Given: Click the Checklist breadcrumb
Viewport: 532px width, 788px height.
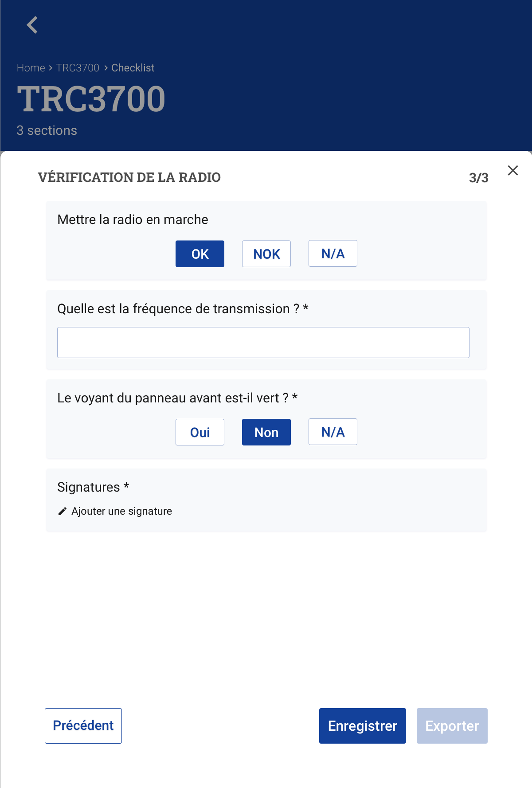Looking at the screenshot, I should point(133,68).
